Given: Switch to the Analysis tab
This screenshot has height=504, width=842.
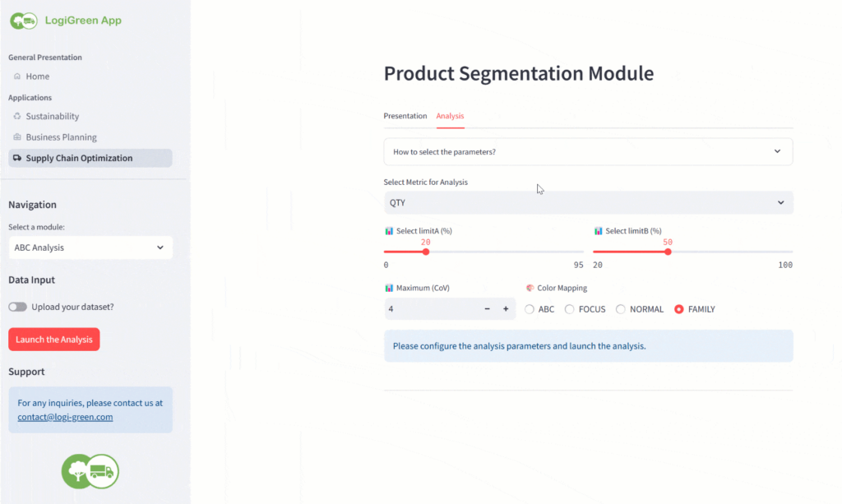Looking at the screenshot, I should pos(450,116).
